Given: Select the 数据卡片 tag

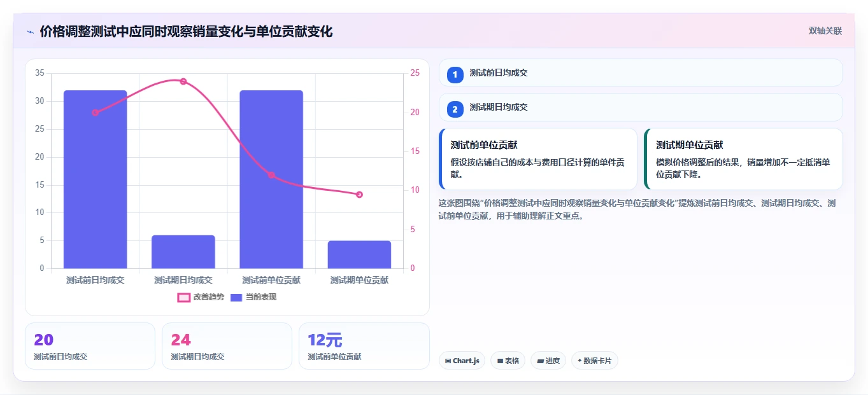Looking at the screenshot, I should (x=595, y=361).
